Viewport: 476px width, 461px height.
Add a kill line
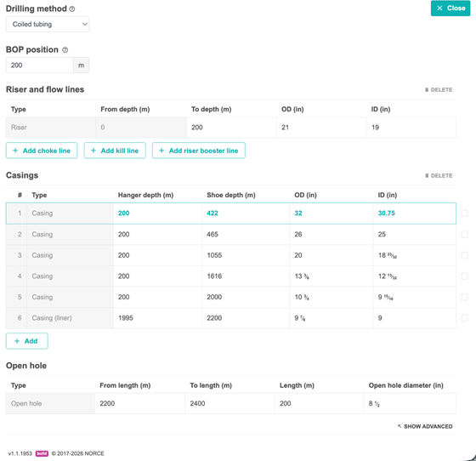(115, 151)
